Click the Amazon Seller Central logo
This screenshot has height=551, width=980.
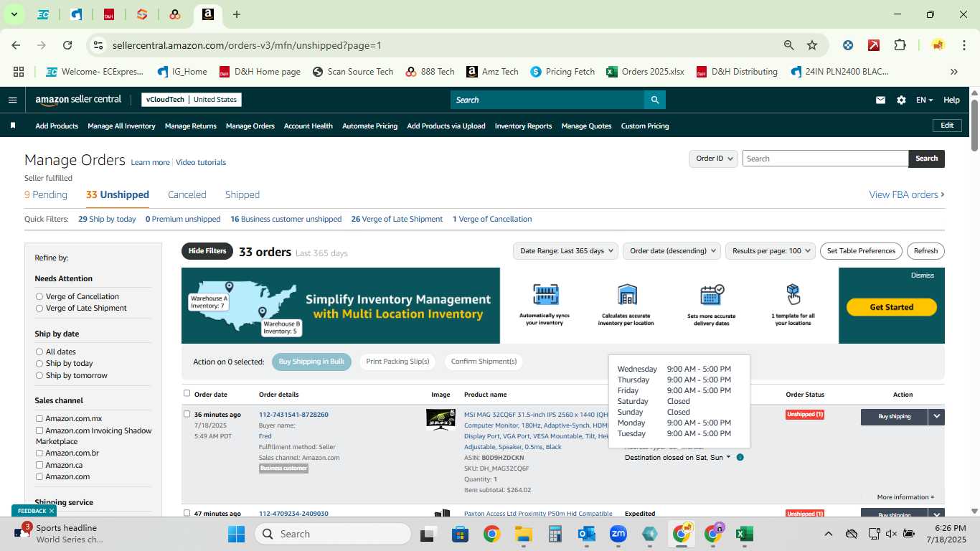coord(79,100)
